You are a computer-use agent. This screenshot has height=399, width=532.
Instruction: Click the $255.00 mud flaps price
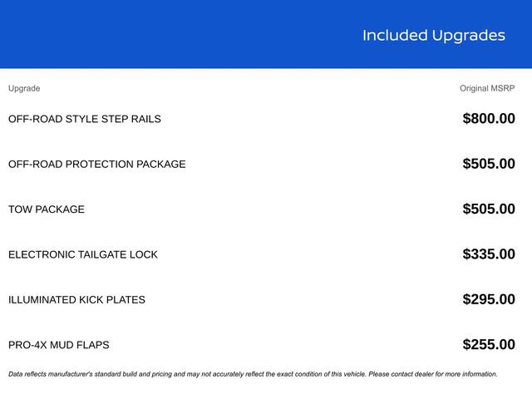point(489,345)
